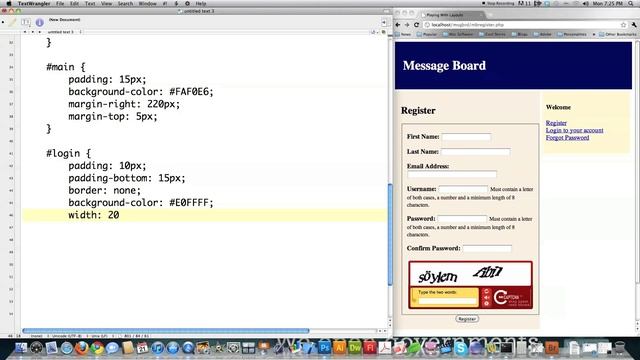Open the untitled text 3 document popup
The image size is (640, 360).
pyautogui.click(x=64, y=32)
